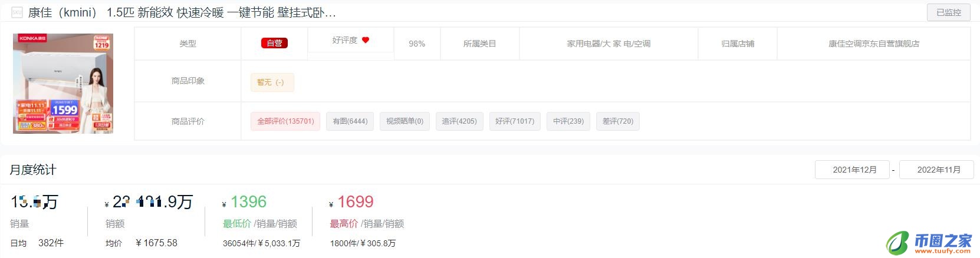Select the 中评(239) review filter

[x=568, y=121]
